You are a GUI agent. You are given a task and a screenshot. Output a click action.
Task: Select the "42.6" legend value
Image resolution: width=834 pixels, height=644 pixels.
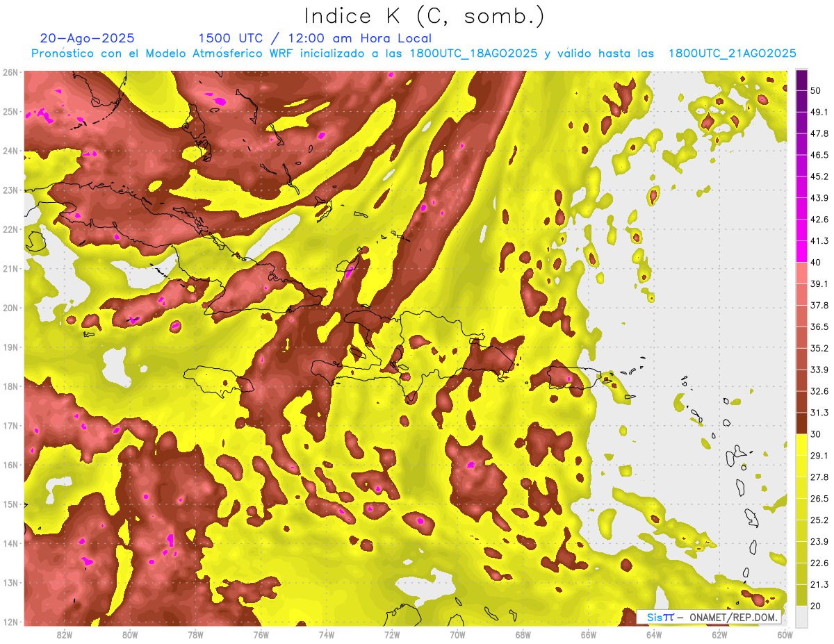(819, 220)
